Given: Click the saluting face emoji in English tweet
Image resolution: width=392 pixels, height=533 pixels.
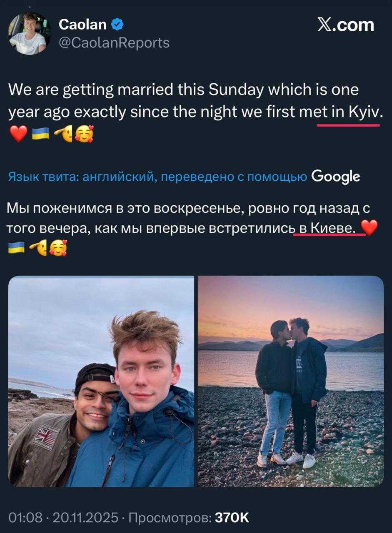Looking at the screenshot, I should (62, 134).
